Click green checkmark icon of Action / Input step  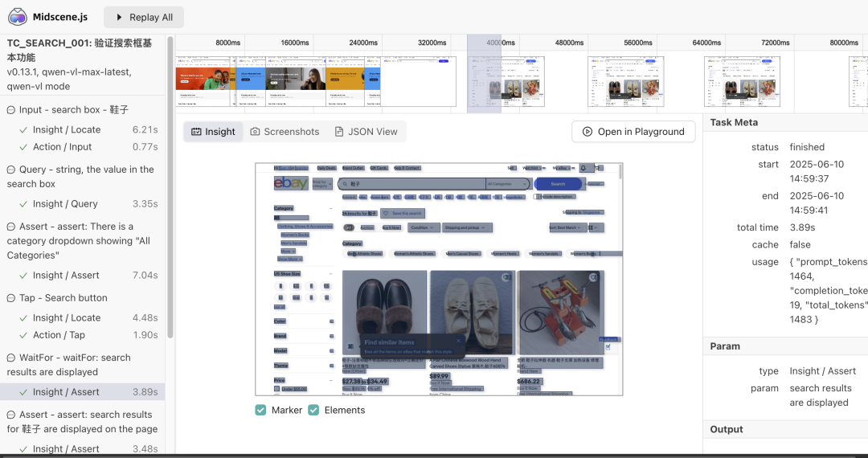(23, 147)
